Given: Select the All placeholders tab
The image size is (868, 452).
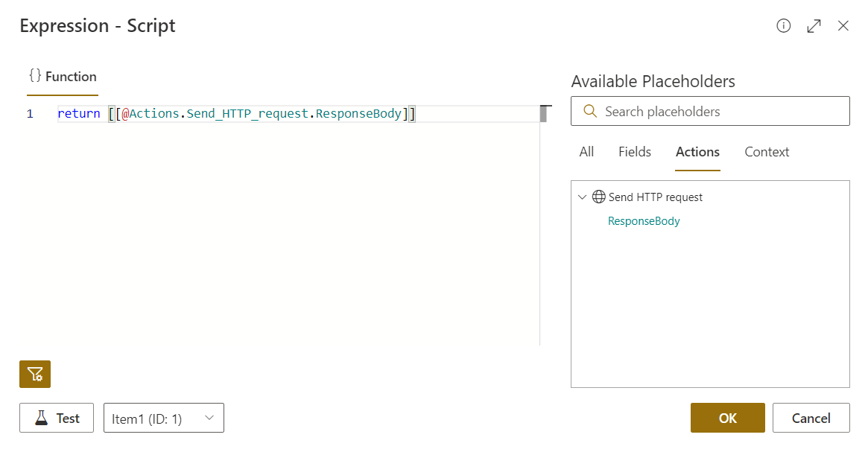Looking at the screenshot, I should (x=586, y=152).
